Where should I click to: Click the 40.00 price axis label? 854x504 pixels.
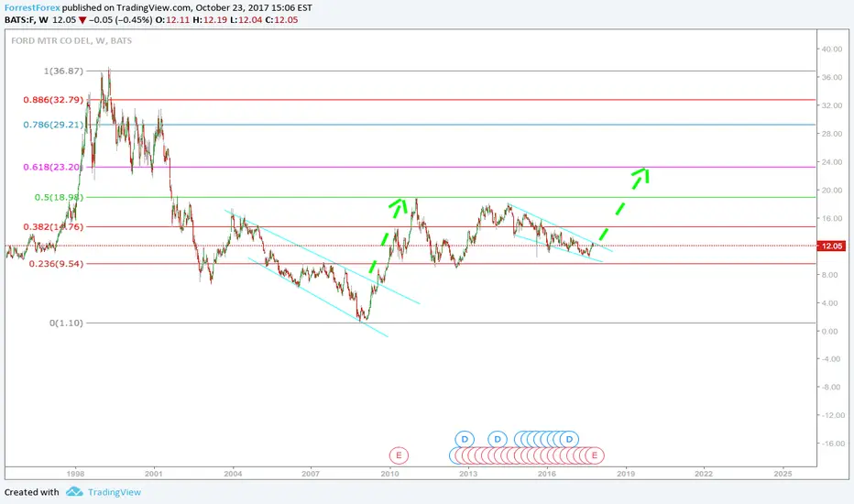[x=831, y=49]
